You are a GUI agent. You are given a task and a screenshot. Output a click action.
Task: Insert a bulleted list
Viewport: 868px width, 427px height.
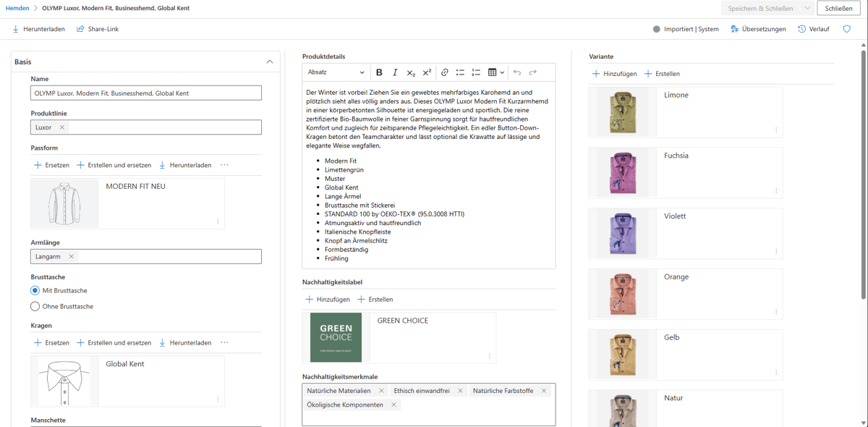pyautogui.click(x=460, y=72)
